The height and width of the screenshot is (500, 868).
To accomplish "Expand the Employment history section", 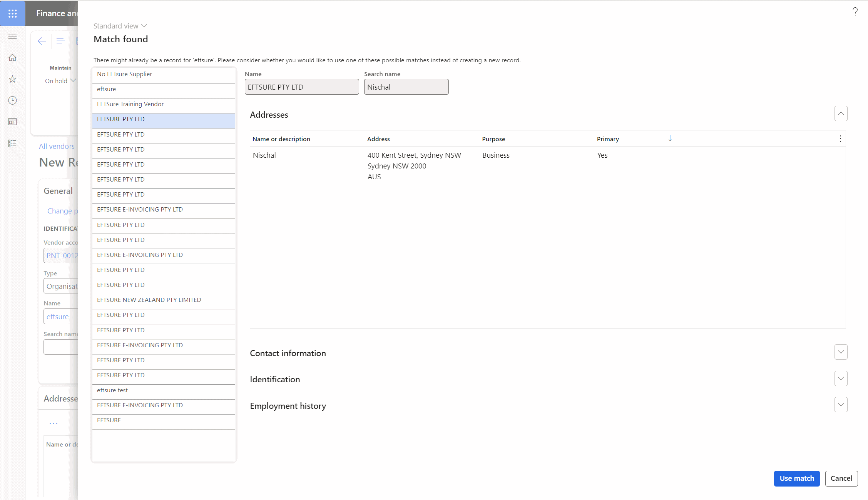I will [x=841, y=405].
